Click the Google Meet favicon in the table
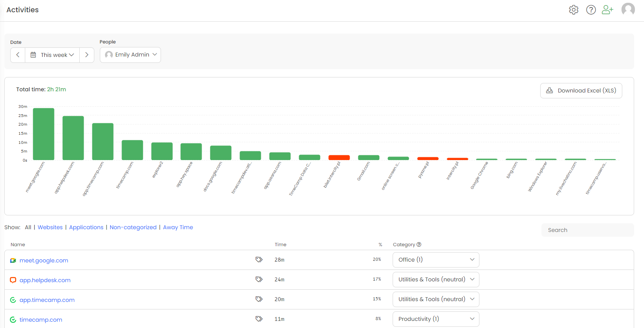644x328 pixels. 13,260
